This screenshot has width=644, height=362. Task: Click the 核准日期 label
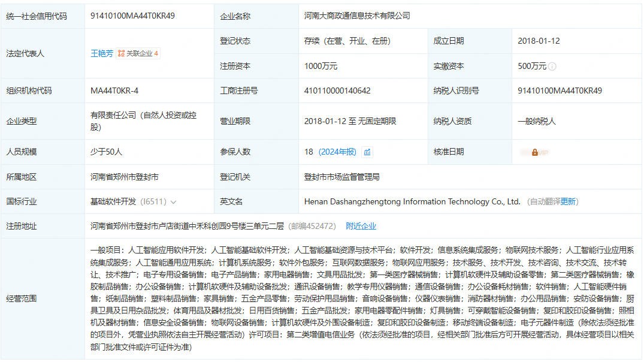(449, 152)
